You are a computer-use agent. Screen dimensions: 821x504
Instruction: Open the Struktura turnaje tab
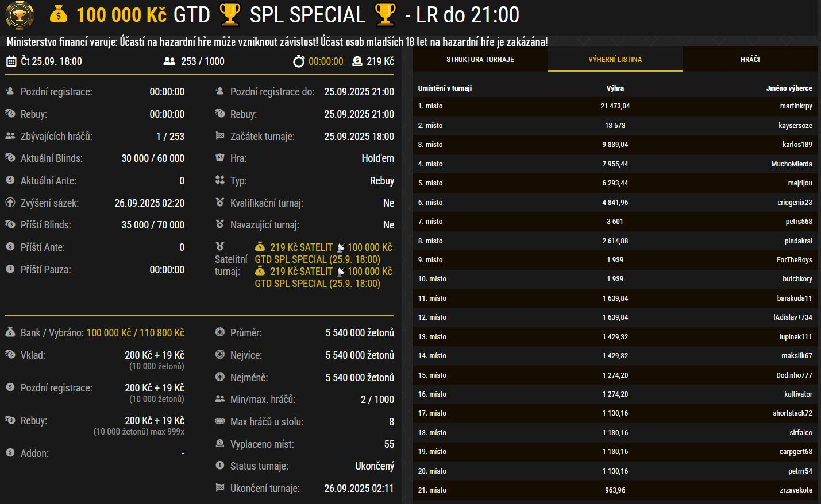pos(480,59)
